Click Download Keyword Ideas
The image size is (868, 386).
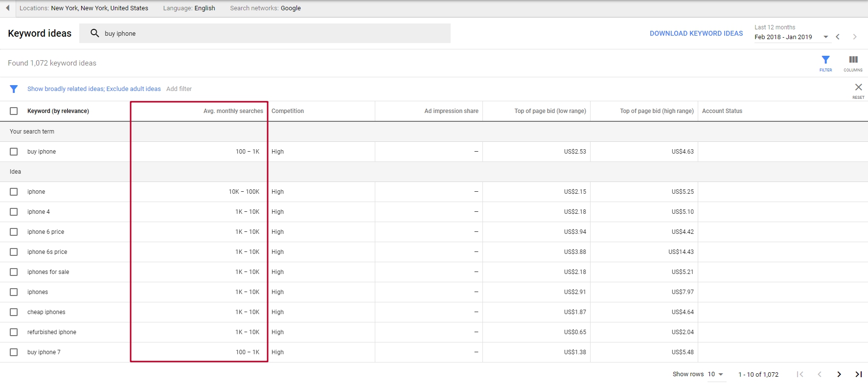696,33
